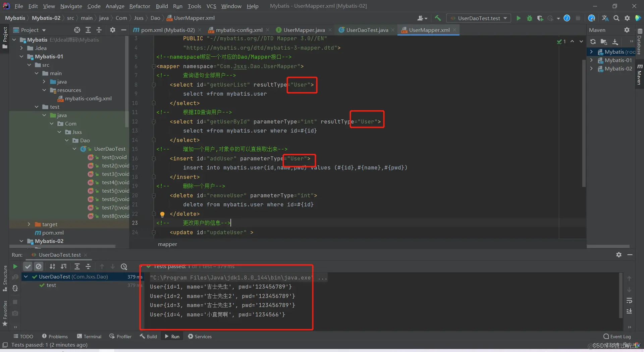The height and width of the screenshot is (352, 644).
Task: Select mybatis-config.xml in Project tree
Action: pos(88,98)
